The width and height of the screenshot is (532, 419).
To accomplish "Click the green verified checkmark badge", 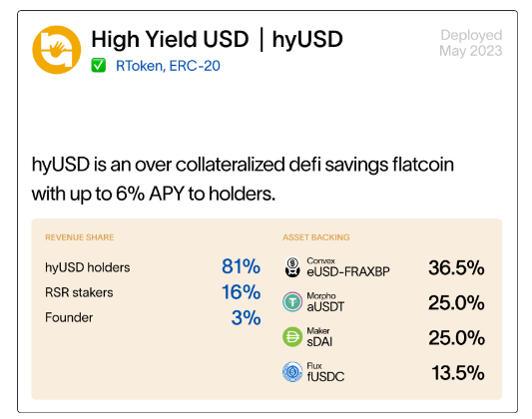I will pyautogui.click(x=99, y=66).
